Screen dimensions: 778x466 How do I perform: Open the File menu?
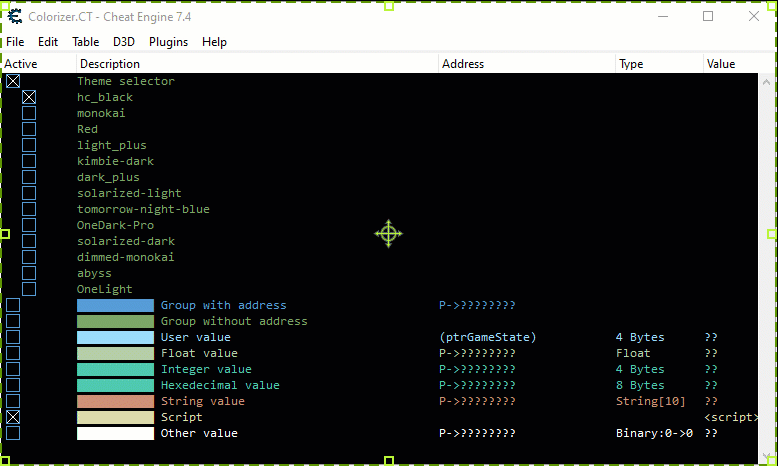(15, 42)
